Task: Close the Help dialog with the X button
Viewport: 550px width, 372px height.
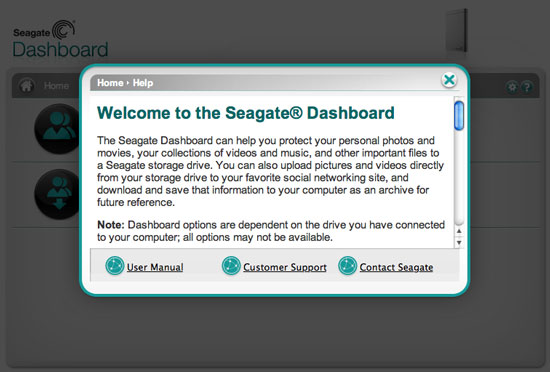Action: point(449,80)
